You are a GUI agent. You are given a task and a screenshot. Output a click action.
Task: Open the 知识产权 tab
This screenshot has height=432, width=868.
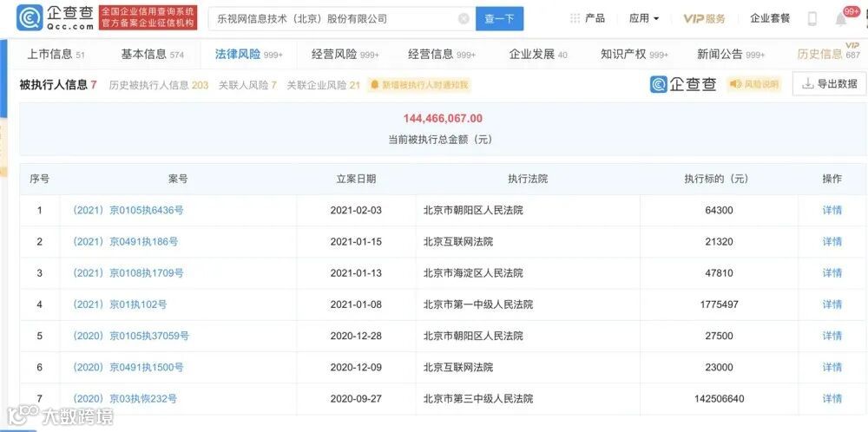pos(635,54)
